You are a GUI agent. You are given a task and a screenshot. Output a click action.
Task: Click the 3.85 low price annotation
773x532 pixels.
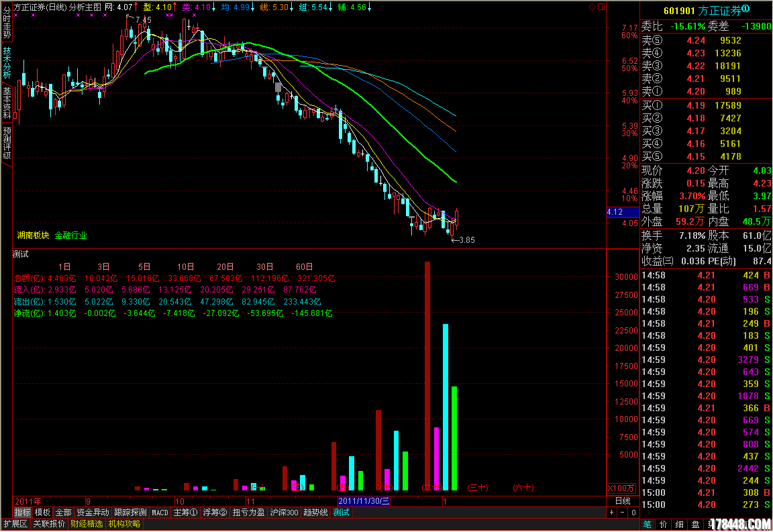[x=467, y=240]
